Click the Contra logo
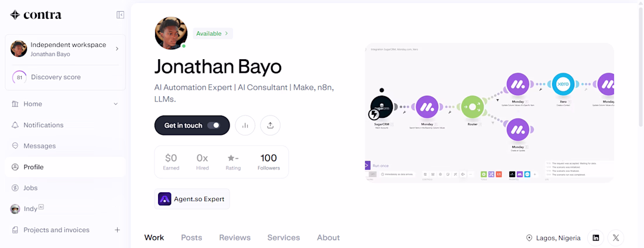The image size is (644, 248). pyautogui.click(x=36, y=15)
